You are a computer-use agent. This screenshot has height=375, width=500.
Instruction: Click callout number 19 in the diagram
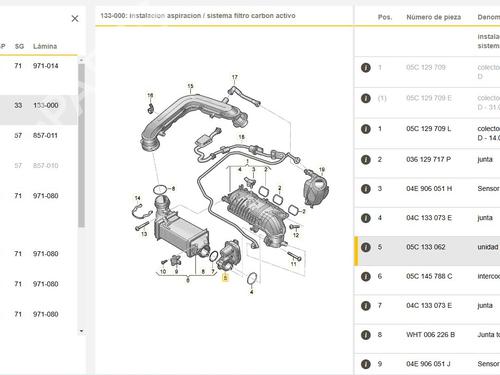(x=322, y=170)
